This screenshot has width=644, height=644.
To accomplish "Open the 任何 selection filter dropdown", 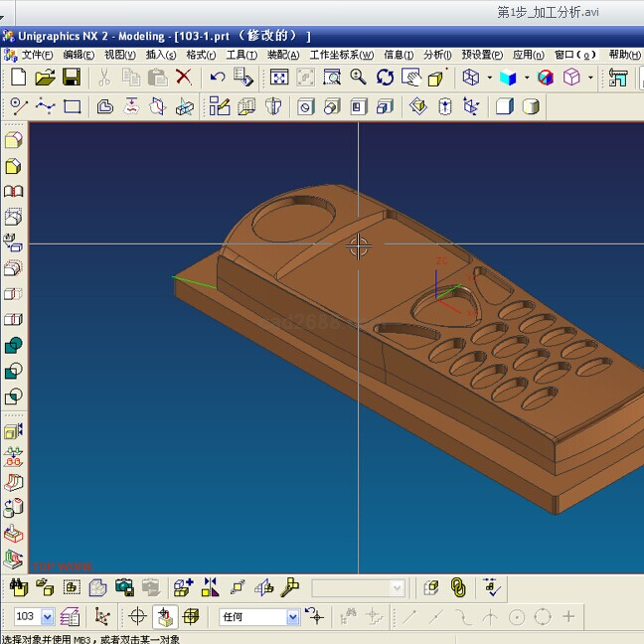I will [x=292, y=617].
